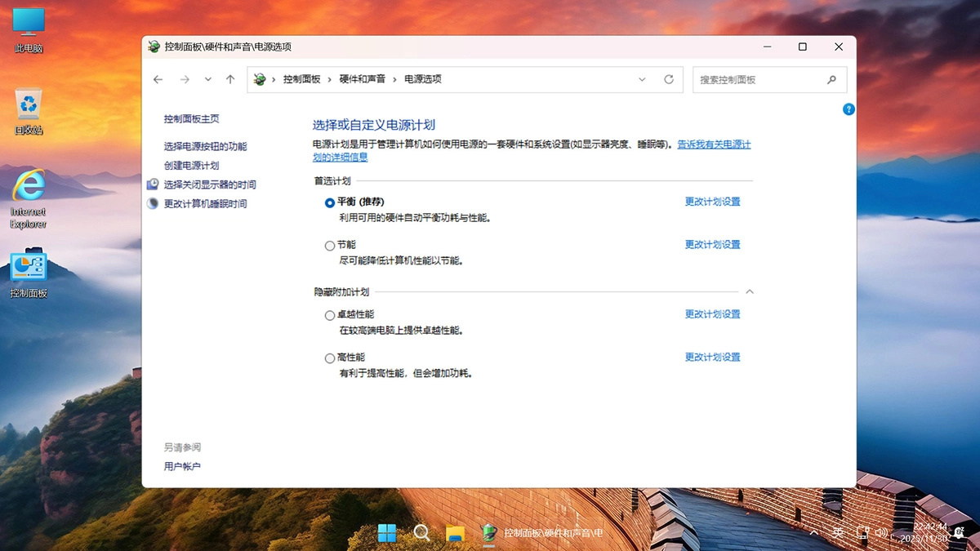Select the 高性能 power plan
980x551 pixels.
[329, 358]
